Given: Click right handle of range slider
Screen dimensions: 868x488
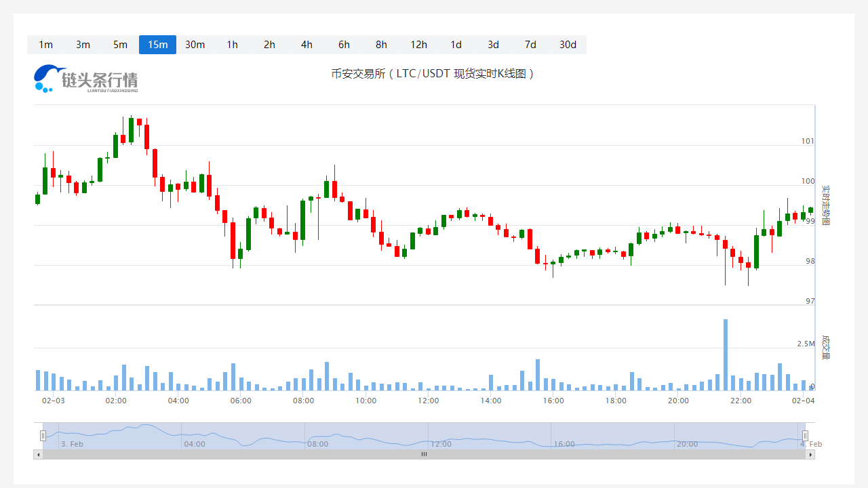Looking at the screenshot, I should click(805, 435).
